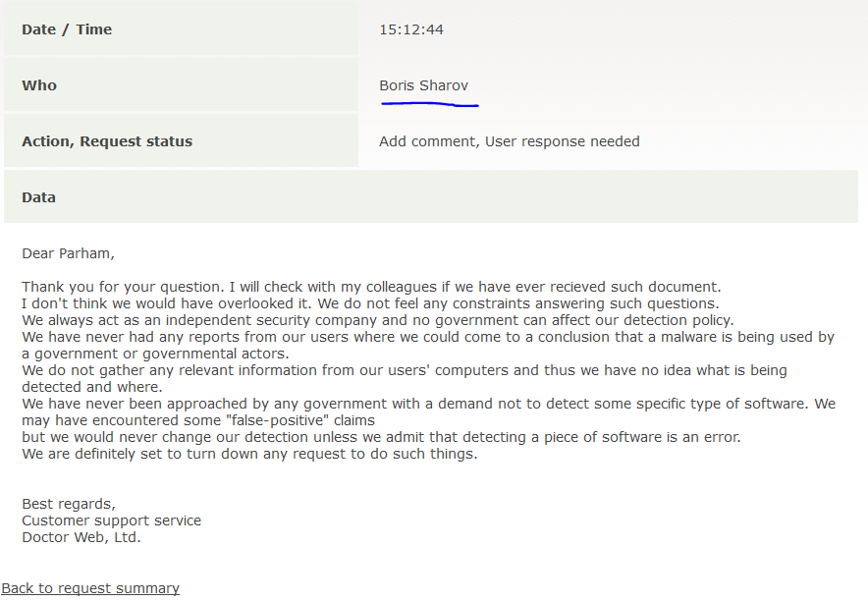
Task: Click the Date / Time row label
Action: point(67,29)
